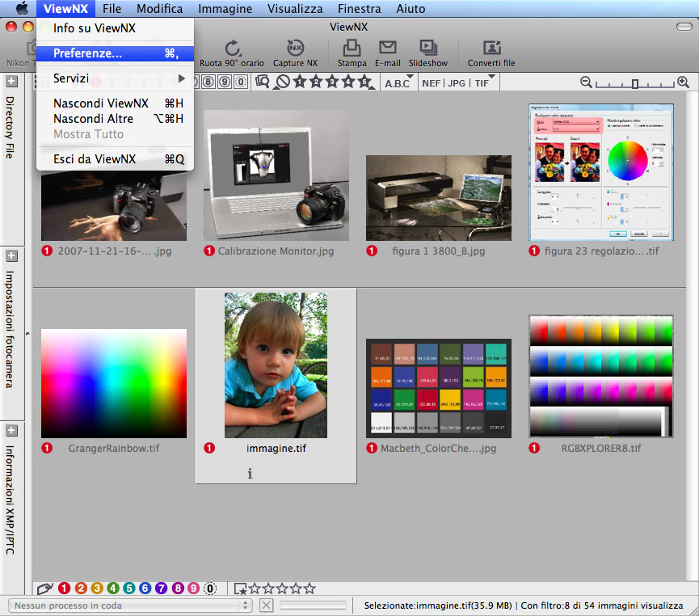This screenshot has height=616, width=699.
Task: Zoom out thumbnails with minus magnifier
Action: [x=586, y=82]
